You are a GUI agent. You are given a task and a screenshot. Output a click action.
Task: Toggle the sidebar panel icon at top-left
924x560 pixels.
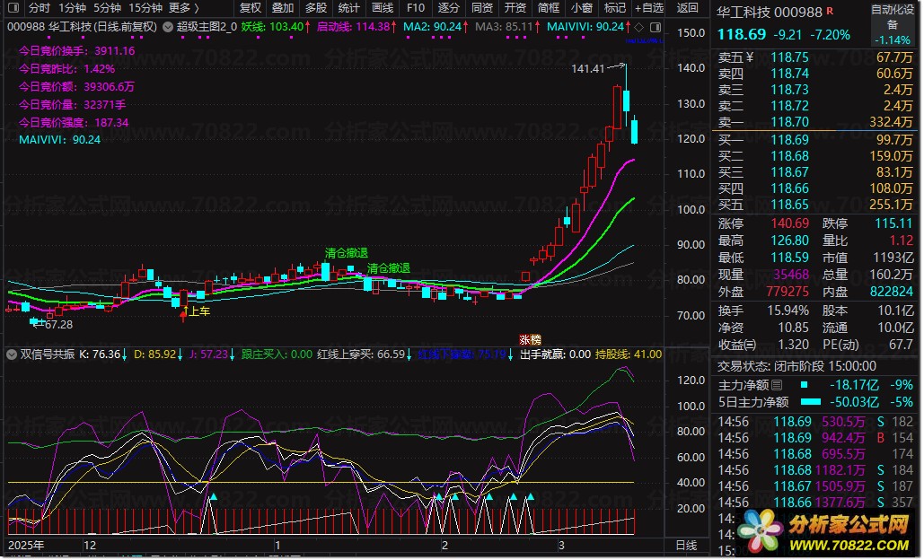(x=13, y=8)
